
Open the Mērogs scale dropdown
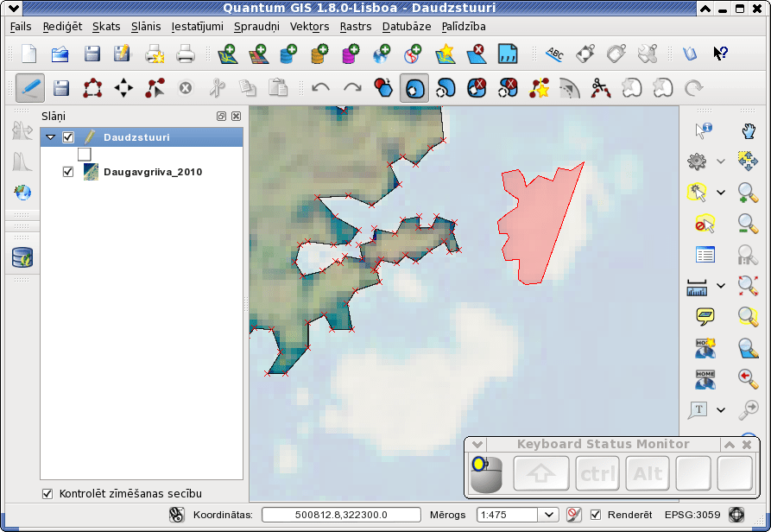coord(549,515)
